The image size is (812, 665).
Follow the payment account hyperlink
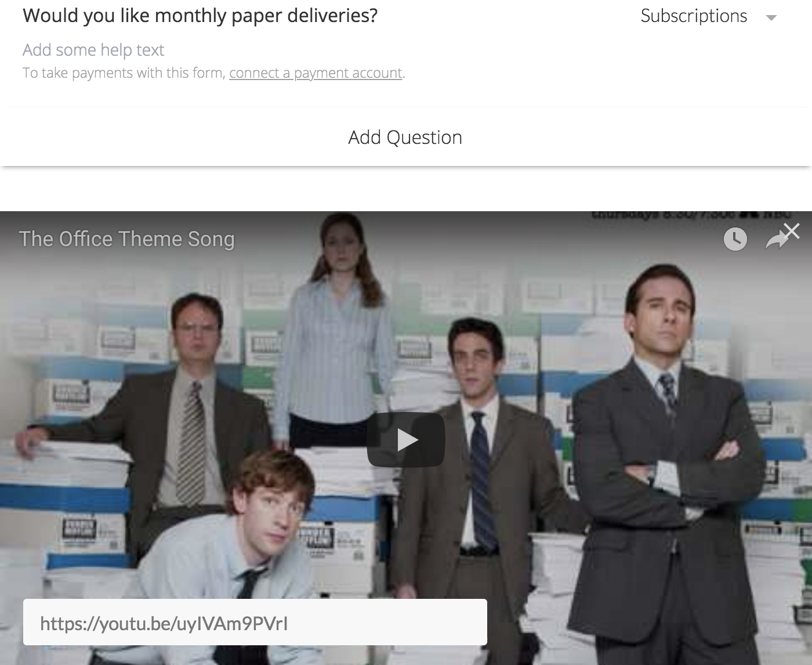pos(316,73)
